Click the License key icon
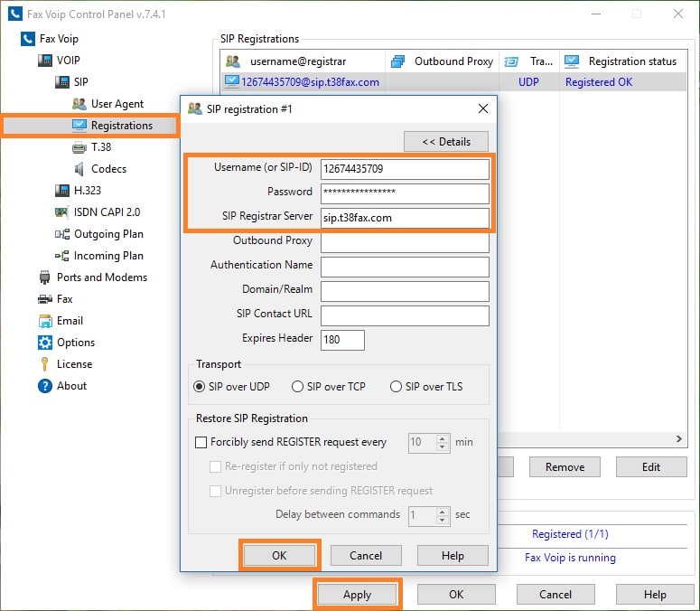 point(44,364)
